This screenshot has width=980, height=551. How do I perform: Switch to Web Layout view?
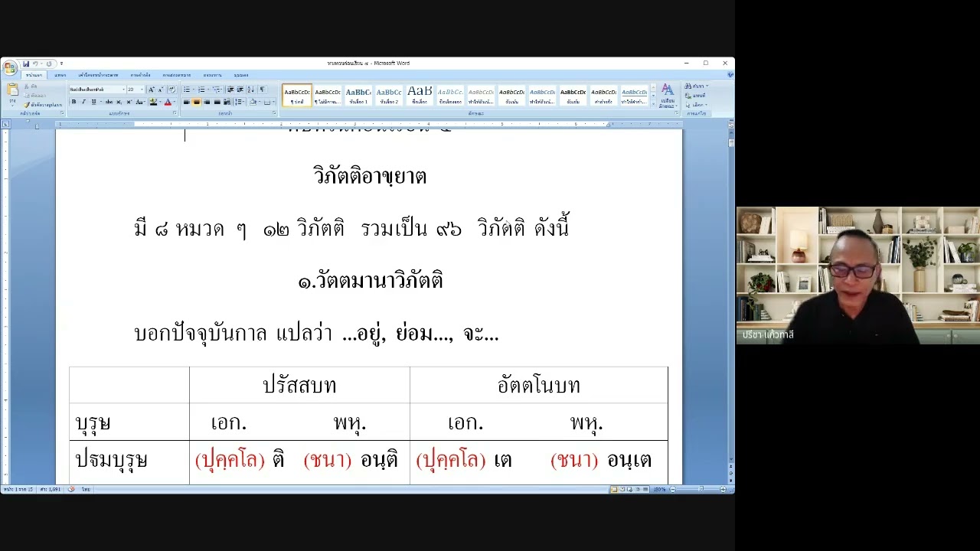pyautogui.click(x=629, y=489)
